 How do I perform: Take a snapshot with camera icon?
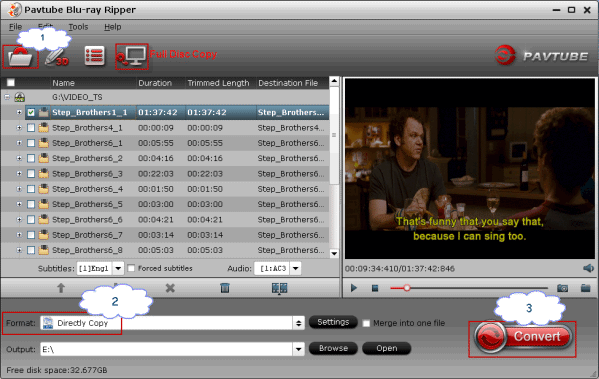562,288
